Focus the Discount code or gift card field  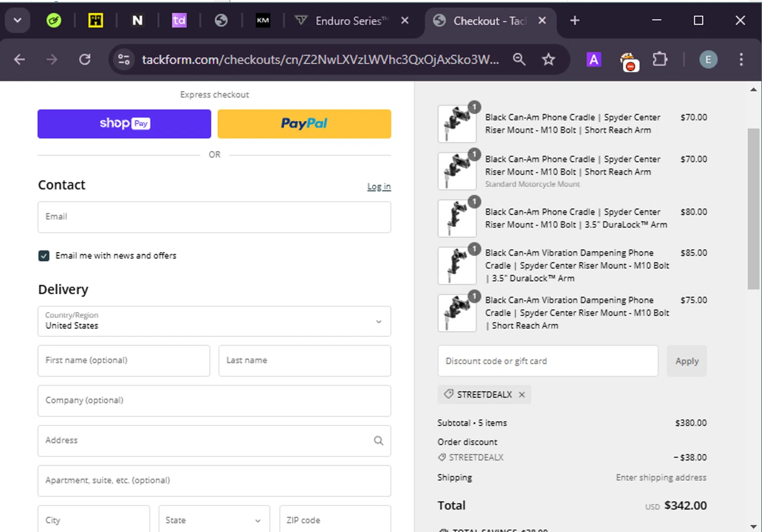pyautogui.click(x=548, y=361)
